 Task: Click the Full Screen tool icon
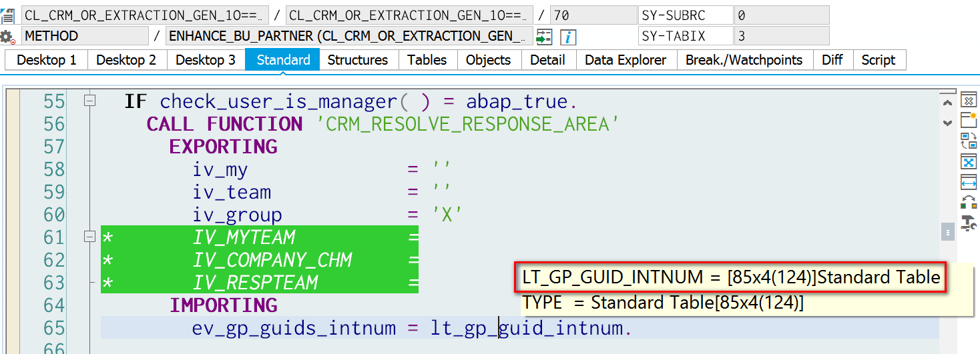pyautogui.click(x=968, y=161)
